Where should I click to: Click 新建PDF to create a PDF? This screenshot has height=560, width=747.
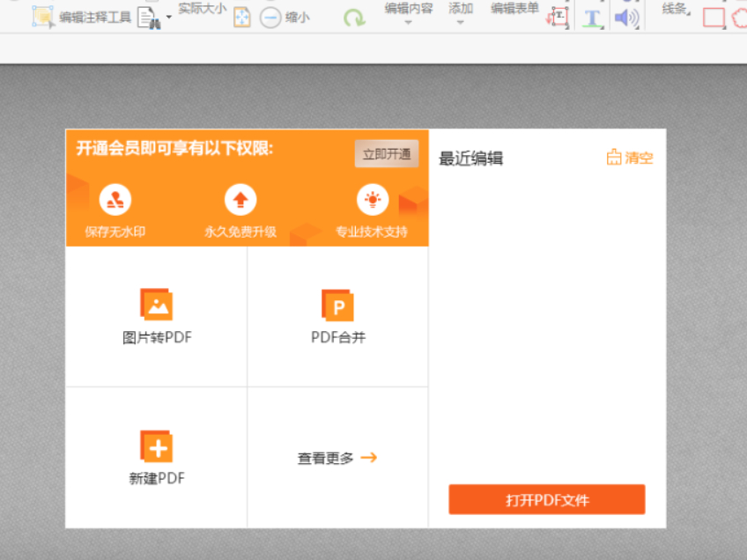pos(157,458)
